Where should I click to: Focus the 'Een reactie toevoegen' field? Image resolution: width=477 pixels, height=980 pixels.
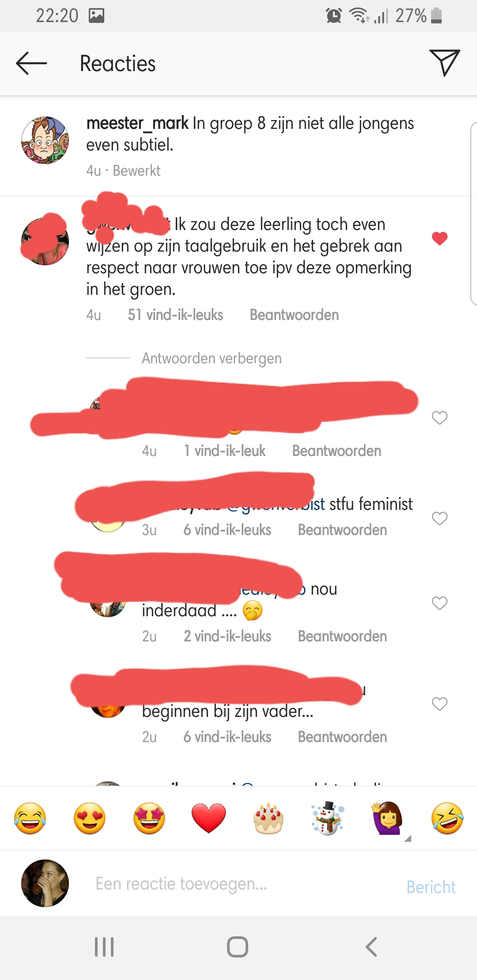(x=181, y=884)
